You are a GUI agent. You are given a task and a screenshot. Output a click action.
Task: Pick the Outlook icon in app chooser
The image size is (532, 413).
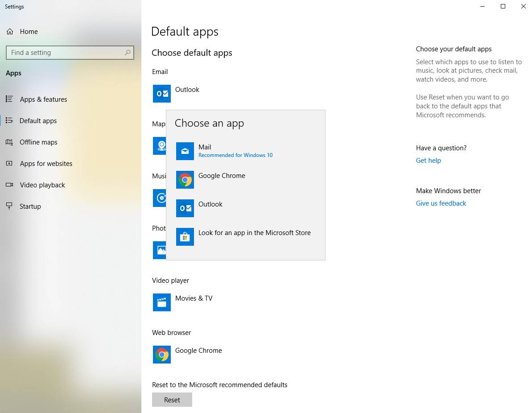185,208
